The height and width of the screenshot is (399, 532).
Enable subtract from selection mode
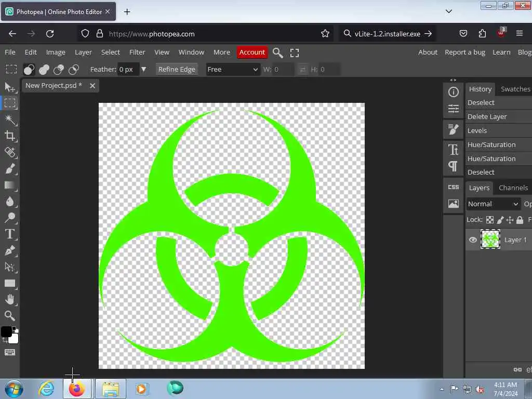[59, 70]
